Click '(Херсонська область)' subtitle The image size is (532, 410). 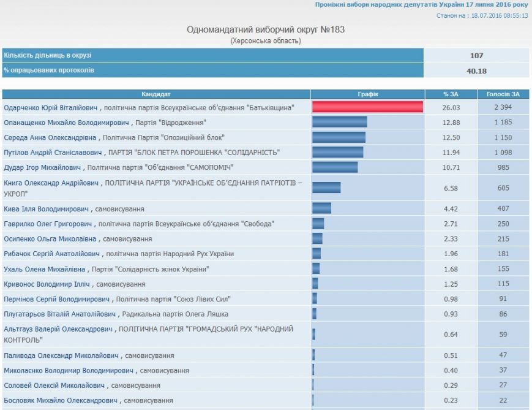click(266, 41)
